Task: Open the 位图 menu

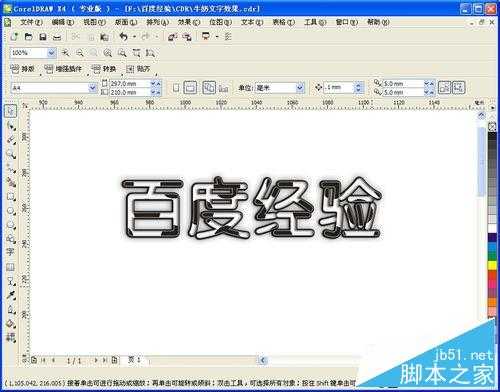Action: click(x=220, y=22)
